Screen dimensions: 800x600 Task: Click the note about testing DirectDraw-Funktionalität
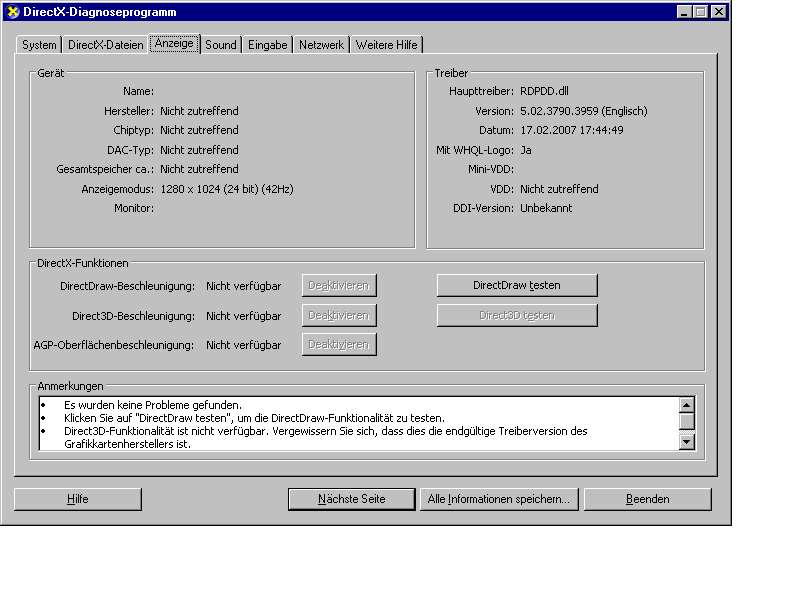click(x=254, y=418)
